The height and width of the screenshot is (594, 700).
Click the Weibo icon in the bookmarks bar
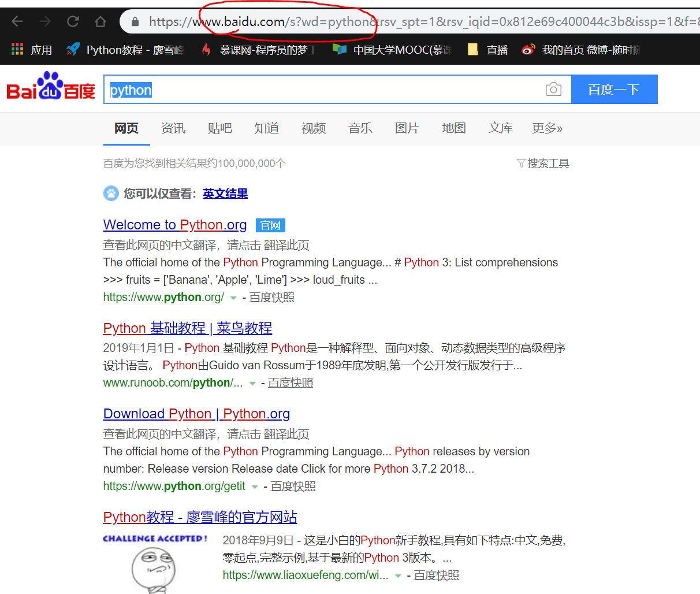click(527, 49)
